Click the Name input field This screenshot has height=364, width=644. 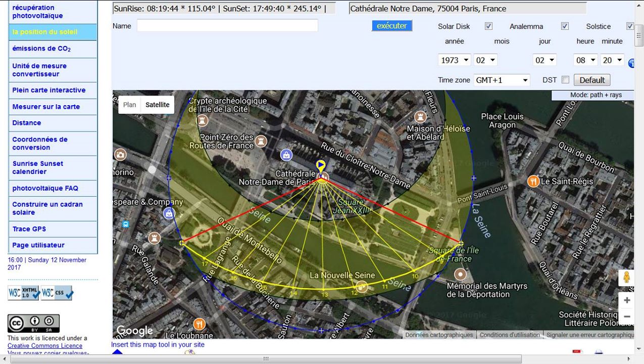pos(227,26)
